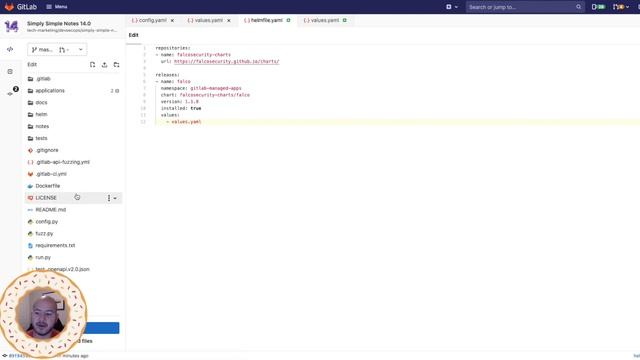Image resolution: width=640 pixels, height=360 pixels.
Task: Click the New directory icon
Action: coord(116,64)
